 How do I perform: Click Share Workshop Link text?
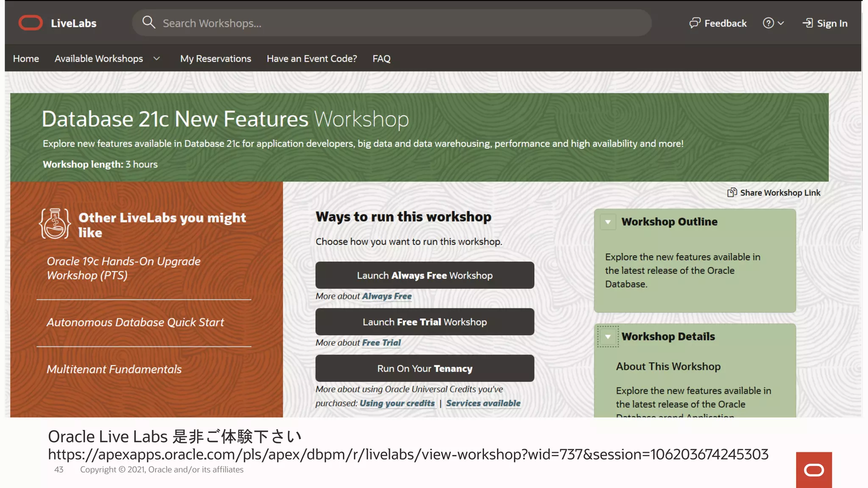pyautogui.click(x=780, y=193)
